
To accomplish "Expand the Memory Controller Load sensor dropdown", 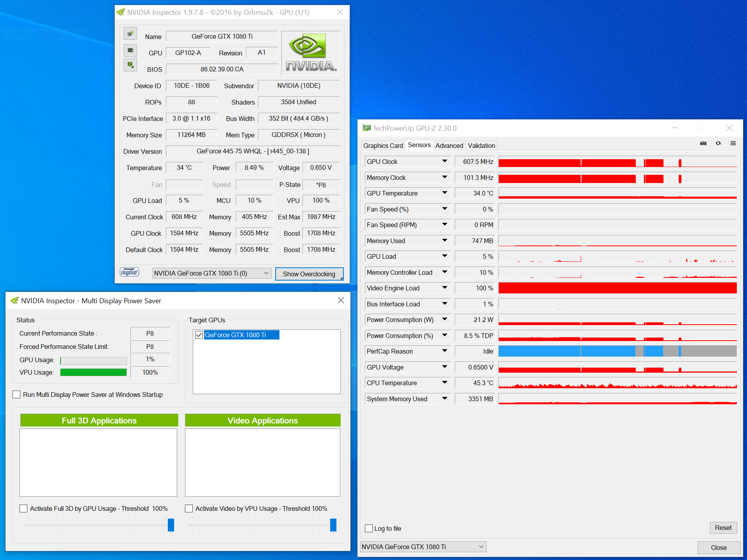I will (x=445, y=272).
